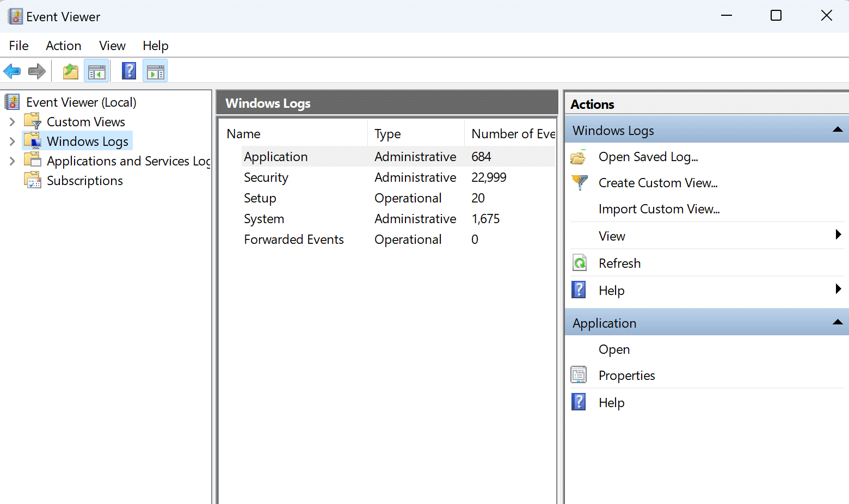Click the Open Saved Log folder icon

coord(579,157)
